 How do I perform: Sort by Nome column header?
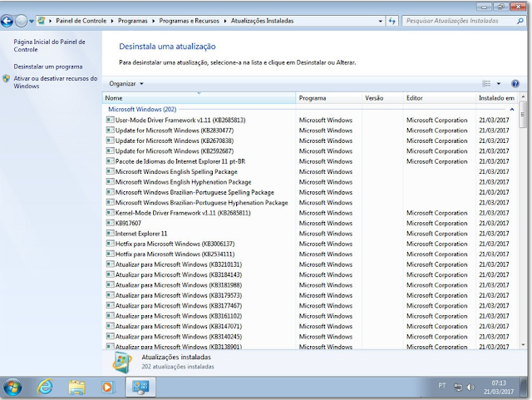[199, 98]
